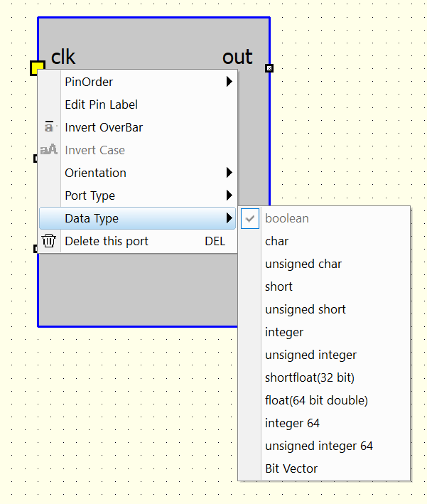
Task: Expand the PinOrder submenu arrow
Action: tap(229, 82)
